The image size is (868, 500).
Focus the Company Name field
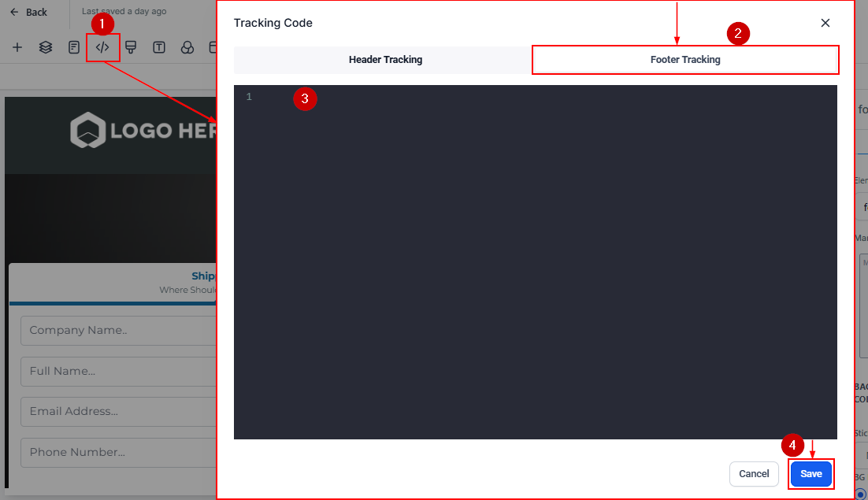tap(118, 331)
